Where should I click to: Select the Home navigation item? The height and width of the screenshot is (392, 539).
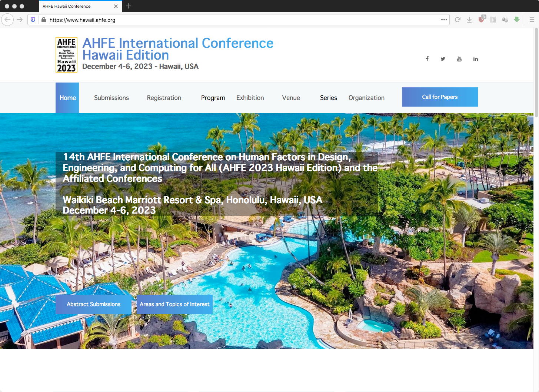[67, 98]
